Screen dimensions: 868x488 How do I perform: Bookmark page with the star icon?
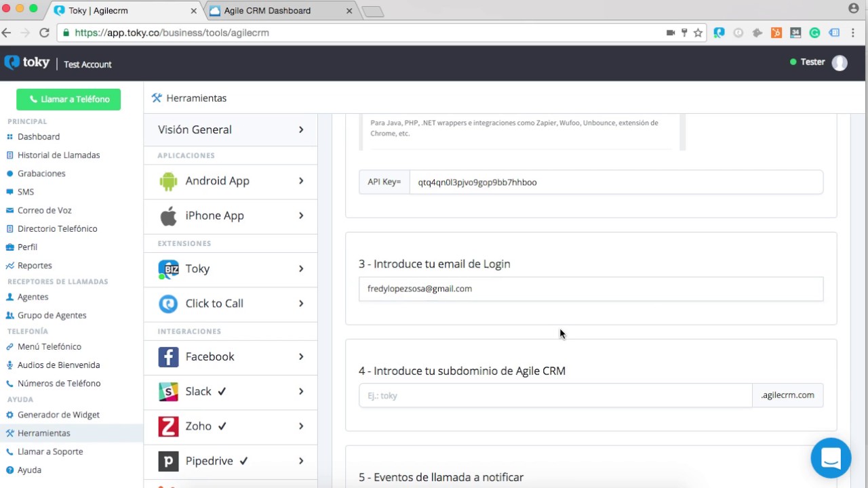(698, 33)
